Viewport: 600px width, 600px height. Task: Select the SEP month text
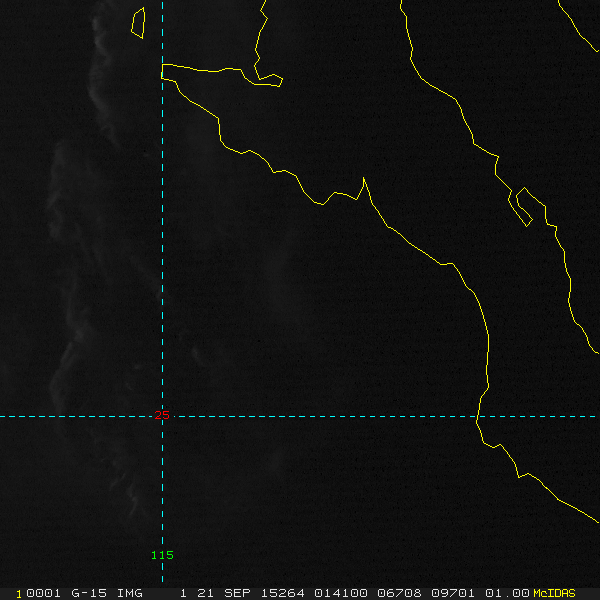(237, 593)
